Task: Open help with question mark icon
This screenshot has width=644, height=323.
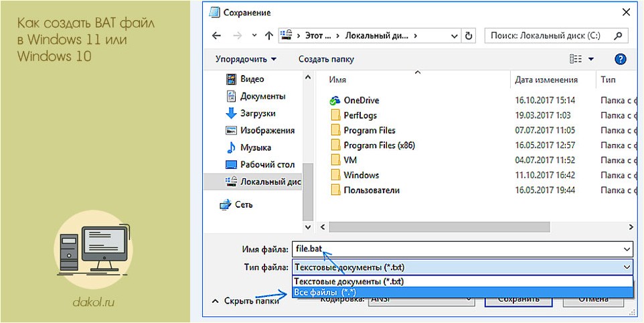Action: point(620,59)
